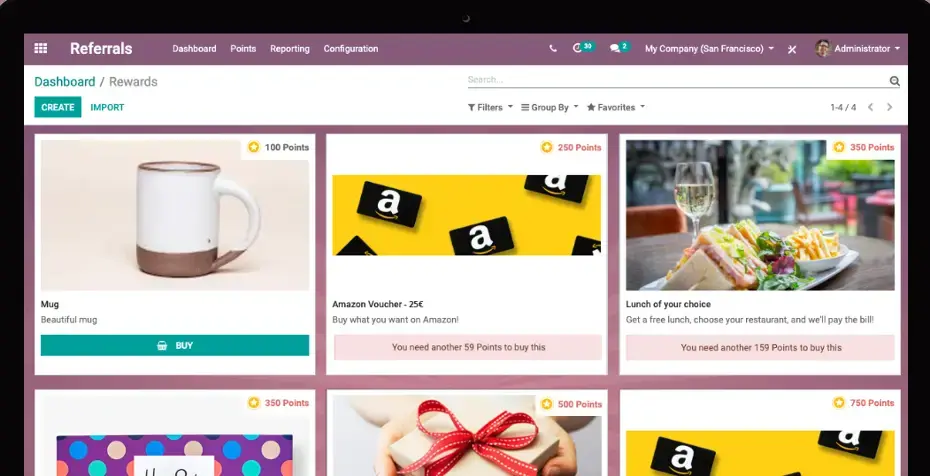Click the CREATE button
Viewport: 930px width, 476px height.
[x=58, y=107]
